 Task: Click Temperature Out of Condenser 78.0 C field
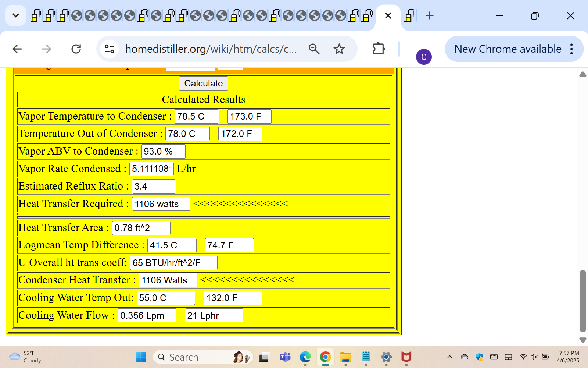[187, 134]
